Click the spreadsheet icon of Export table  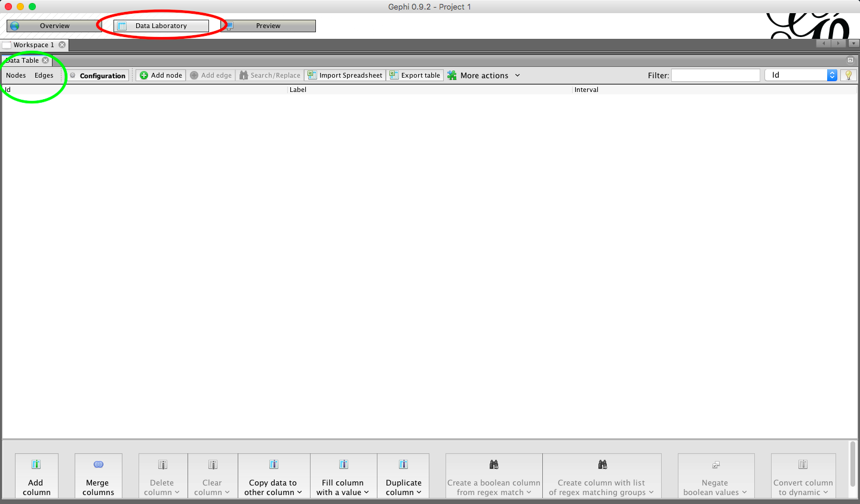coord(394,75)
